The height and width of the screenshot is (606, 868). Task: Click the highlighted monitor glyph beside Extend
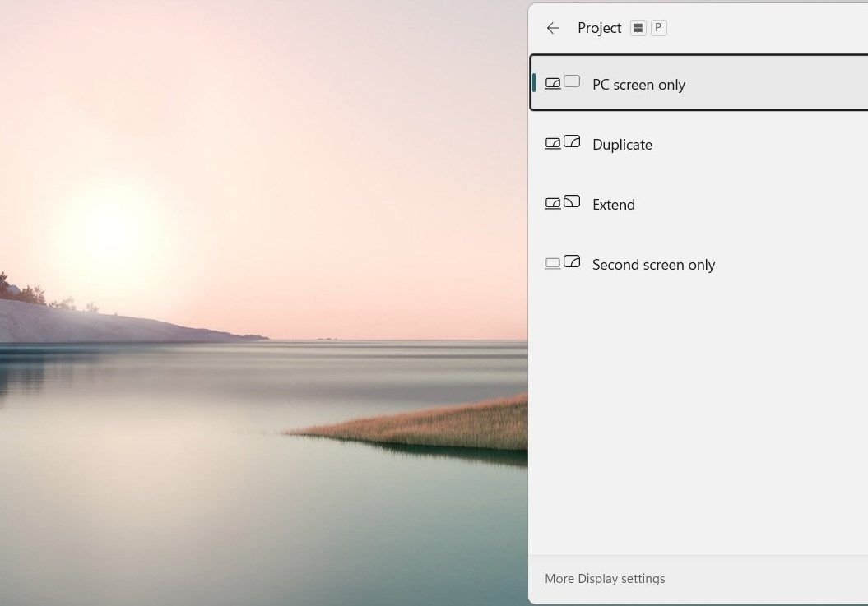(571, 201)
